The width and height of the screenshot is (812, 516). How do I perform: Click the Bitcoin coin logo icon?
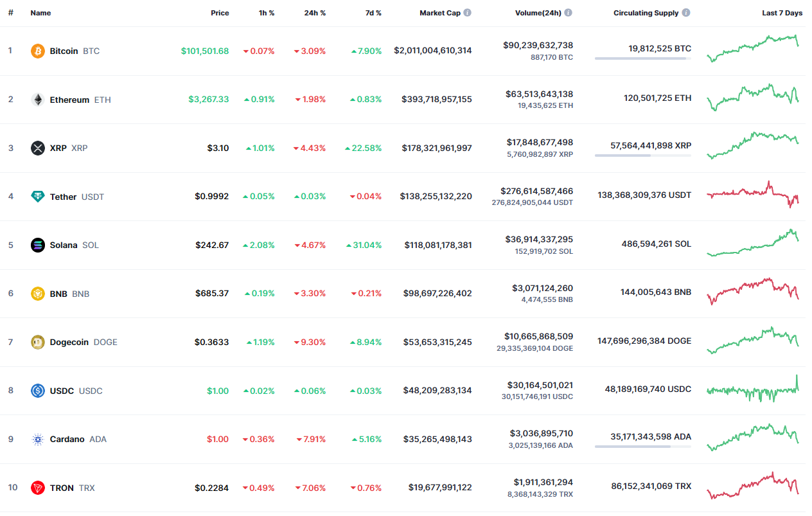(x=38, y=51)
